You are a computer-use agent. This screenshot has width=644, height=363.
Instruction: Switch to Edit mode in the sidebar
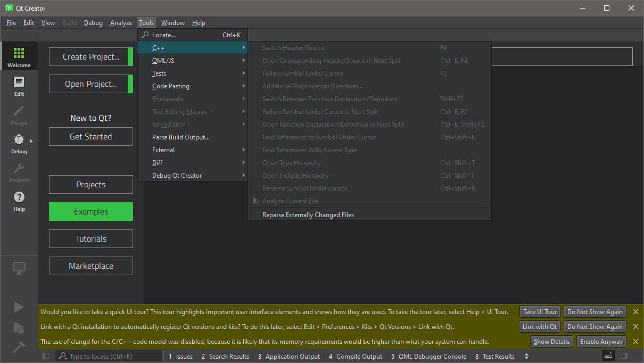click(x=19, y=85)
